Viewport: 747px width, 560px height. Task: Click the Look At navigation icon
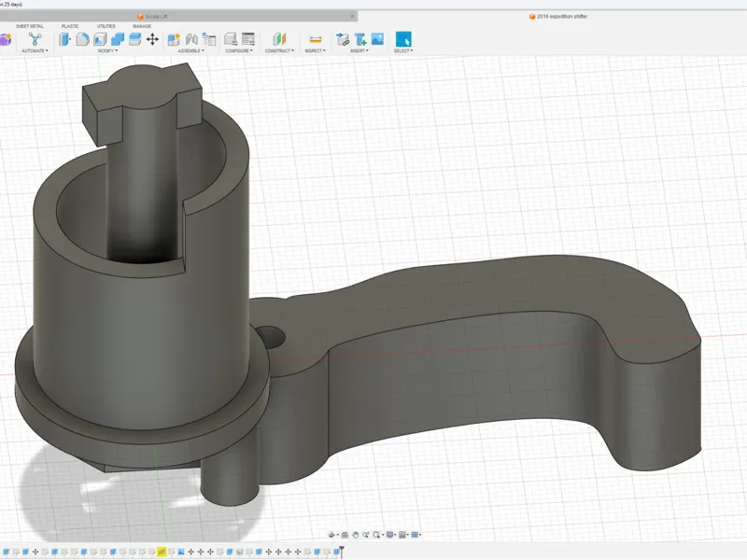coord(345,535)
